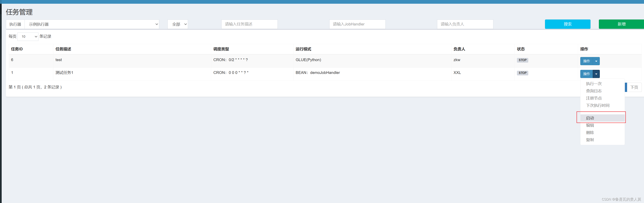Select 删除 in the operation menu
This screenshot has width=644, height=203.
click(x=590, y=132)
